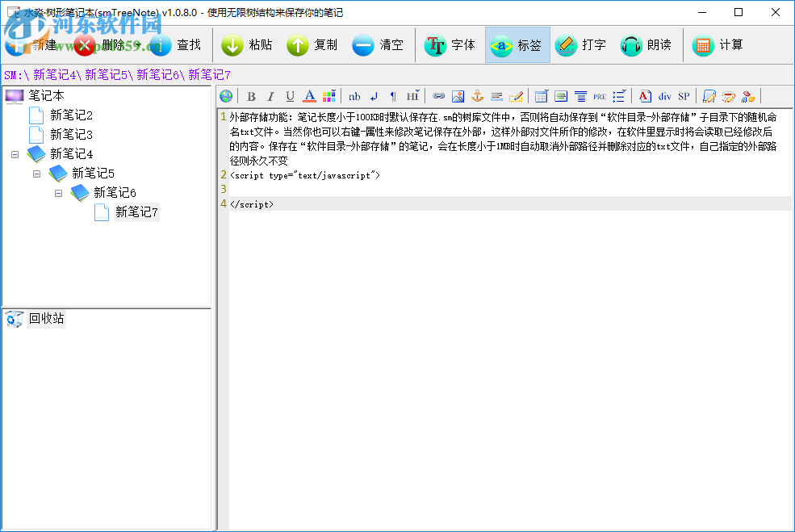Open the 计算 calculator tool
Screen dimensions: 795x532
[718, 45]
